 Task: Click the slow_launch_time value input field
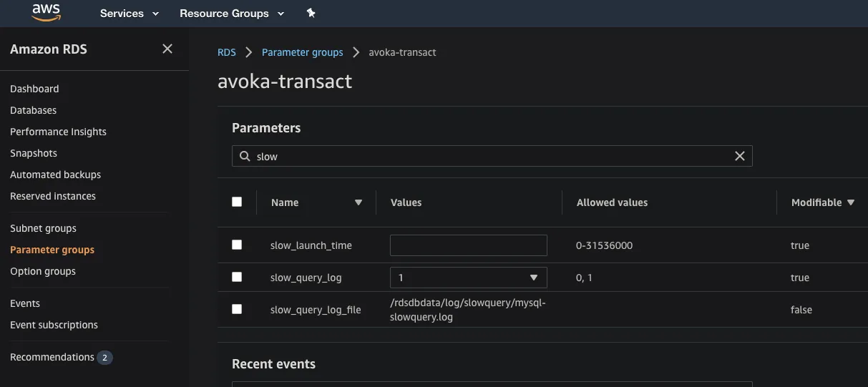click(x=468, y=245)
